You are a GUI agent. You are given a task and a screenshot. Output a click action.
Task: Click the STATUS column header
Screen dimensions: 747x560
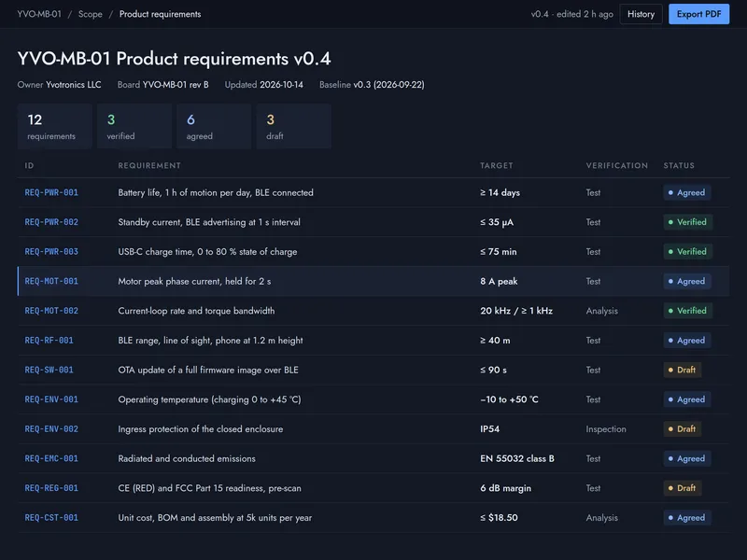(x=679, y=166)
